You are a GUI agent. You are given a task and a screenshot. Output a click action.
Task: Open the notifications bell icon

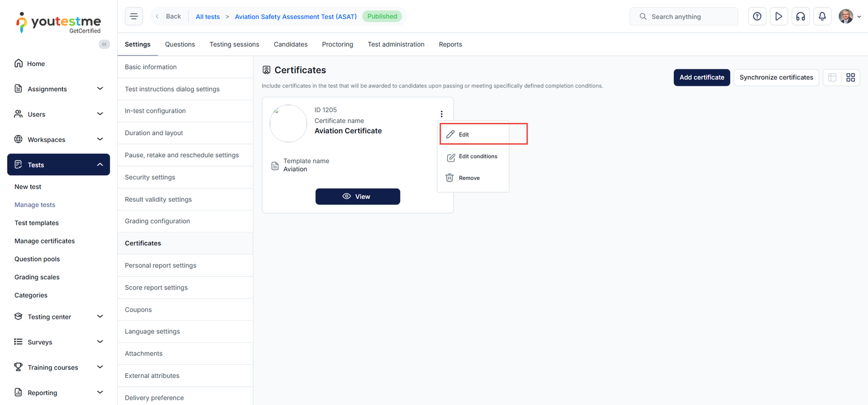pos(822,16)
